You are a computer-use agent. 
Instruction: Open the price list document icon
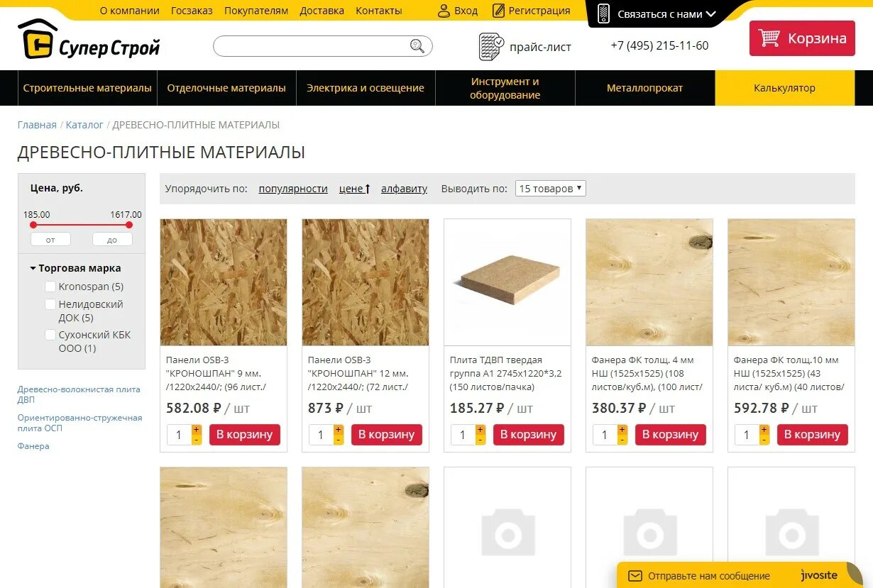(x=491, y=47)
